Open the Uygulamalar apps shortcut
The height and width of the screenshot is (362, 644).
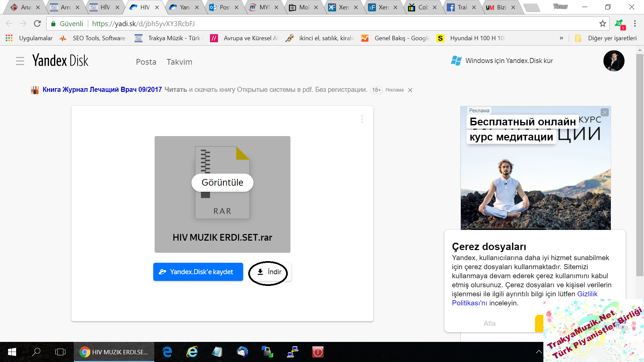pos(30,38)
